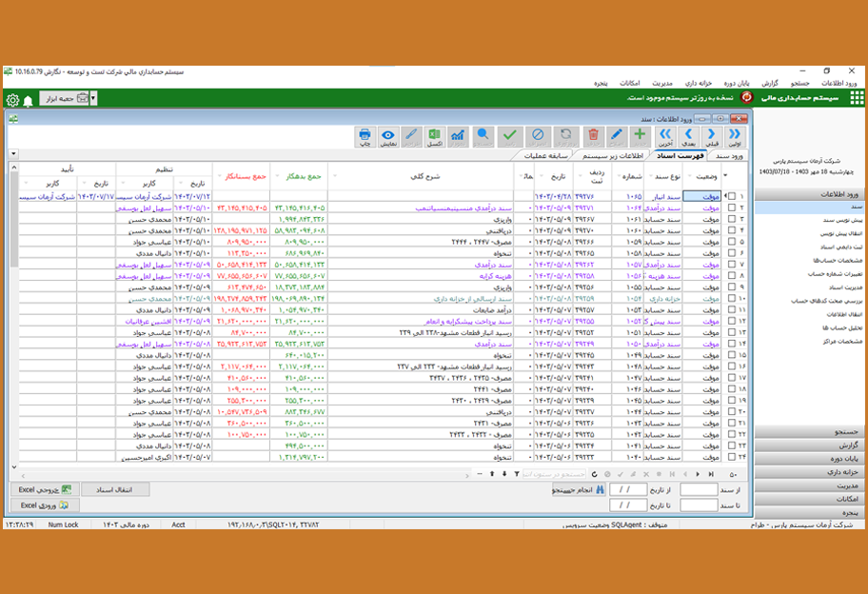The height and width of the screenshot is (594, 868).
Task: Export using the Excel (اکسل) toolbar icon
Action: (435, 137)
